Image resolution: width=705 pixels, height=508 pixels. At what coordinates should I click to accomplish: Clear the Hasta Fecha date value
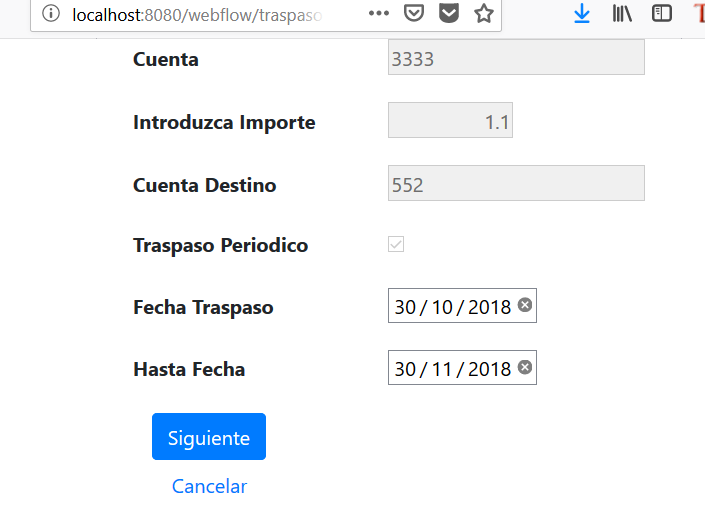click(x=525, y=367)
